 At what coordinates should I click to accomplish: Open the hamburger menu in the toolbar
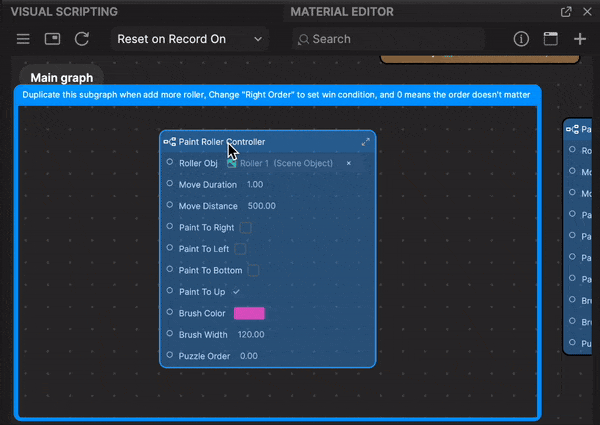(x=23, y=39)
